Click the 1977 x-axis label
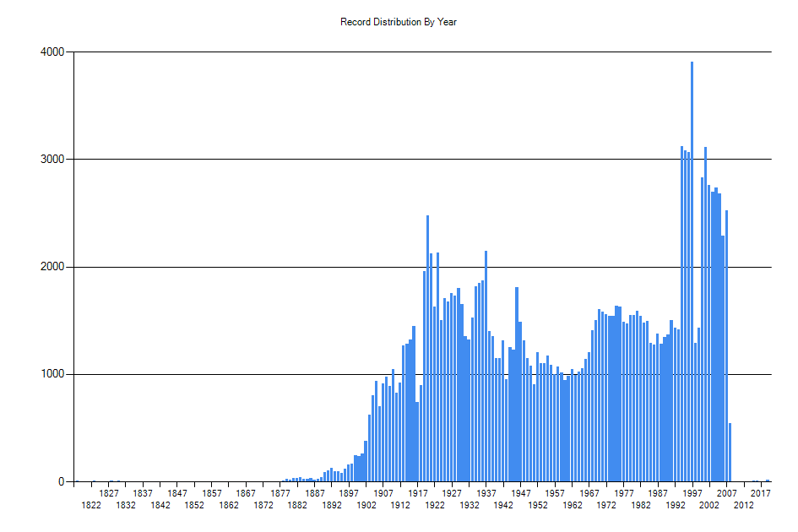 (x=624, y=493)
